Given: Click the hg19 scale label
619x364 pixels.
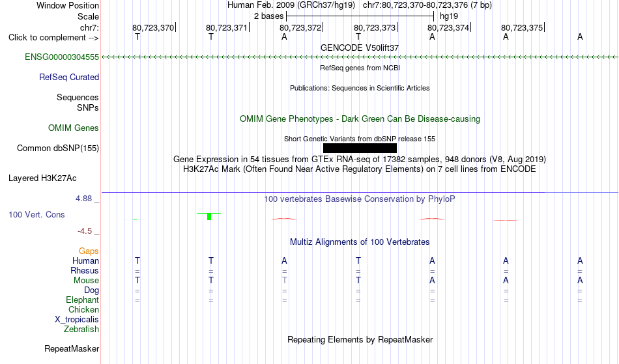Looking at the screenshot, I should [449, 16].
